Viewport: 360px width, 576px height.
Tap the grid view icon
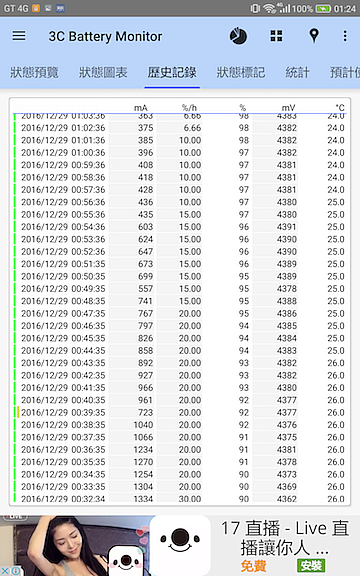pos(277,36)
